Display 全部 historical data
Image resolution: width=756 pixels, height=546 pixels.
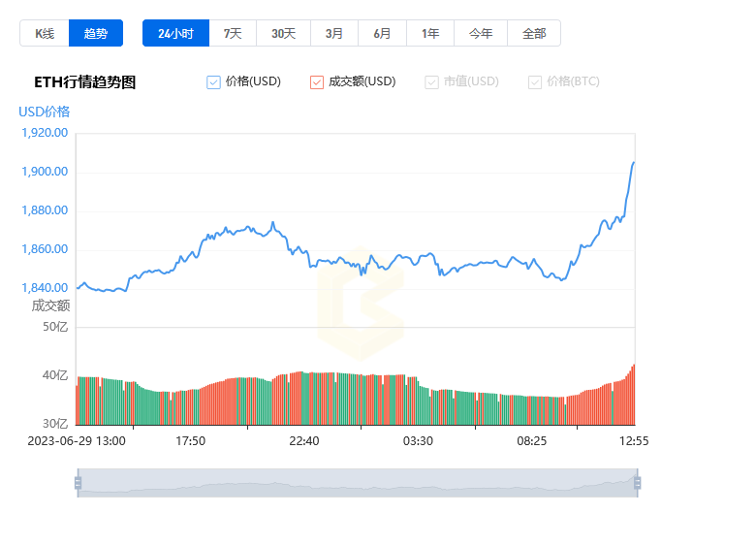[534, 33]
